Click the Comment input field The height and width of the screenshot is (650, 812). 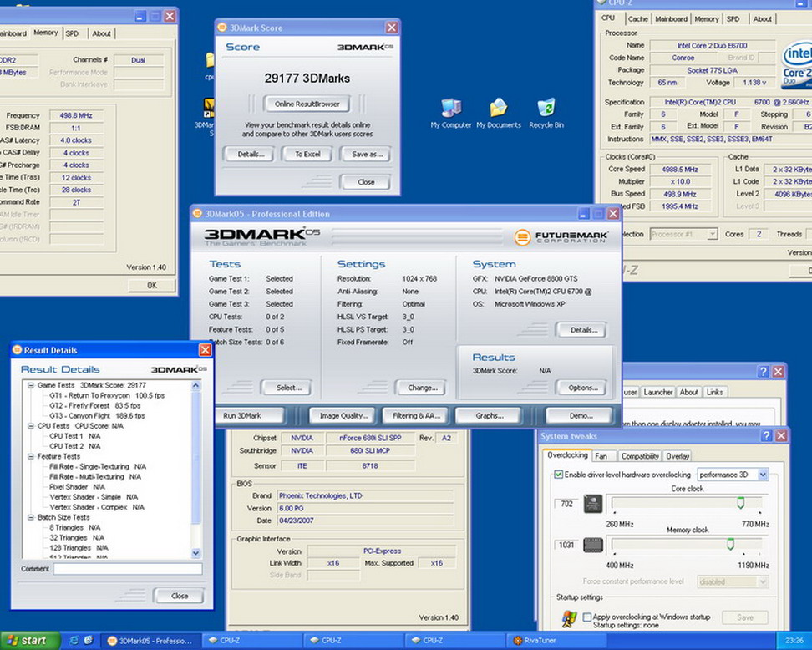tap(127, 569)
